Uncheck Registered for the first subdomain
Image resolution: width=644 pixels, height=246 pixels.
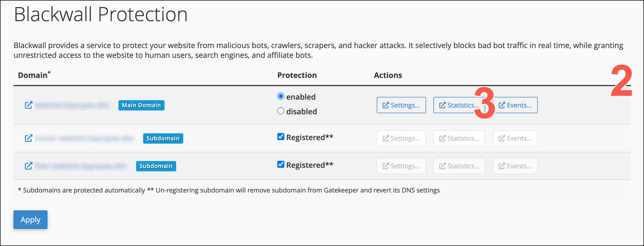click(x=281, y=137)
